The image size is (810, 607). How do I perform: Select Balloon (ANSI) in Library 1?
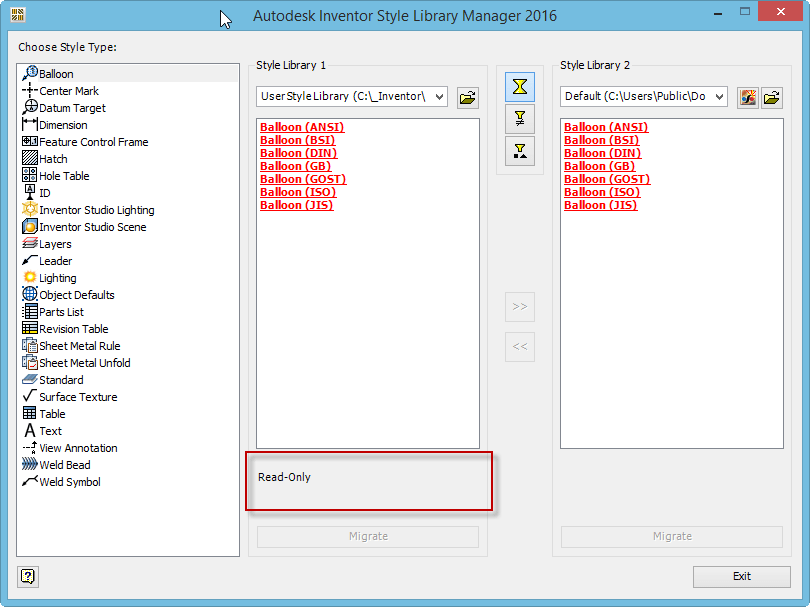click(x=302, y=127)
